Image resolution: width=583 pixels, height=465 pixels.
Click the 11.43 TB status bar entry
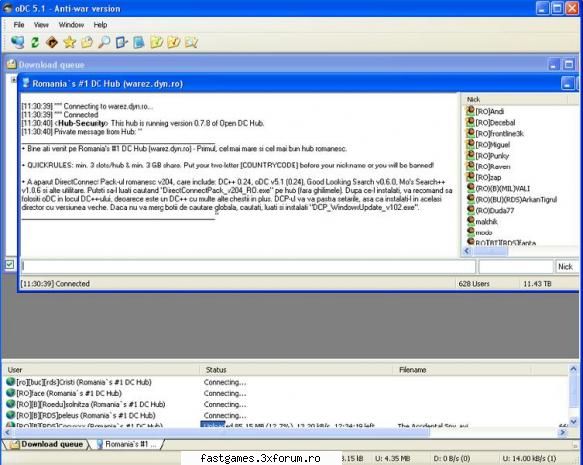tap(537, 284)
